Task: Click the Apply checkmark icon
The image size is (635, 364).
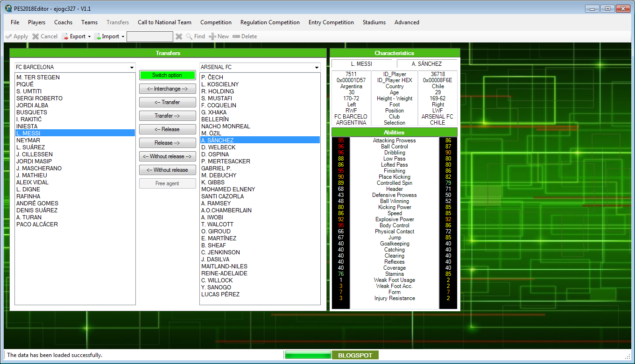Action: click(8, 36)
